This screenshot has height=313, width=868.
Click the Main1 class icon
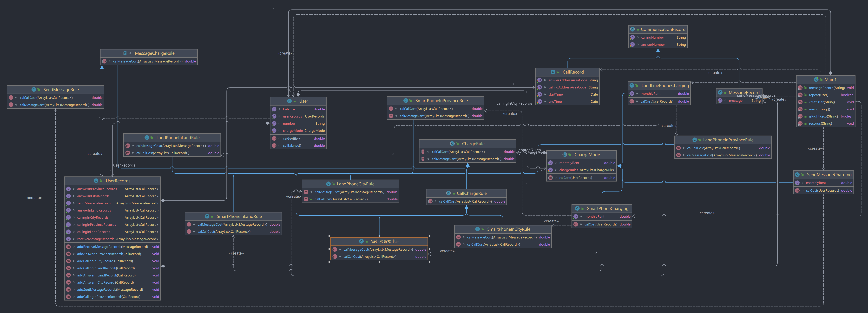[816, 80]
